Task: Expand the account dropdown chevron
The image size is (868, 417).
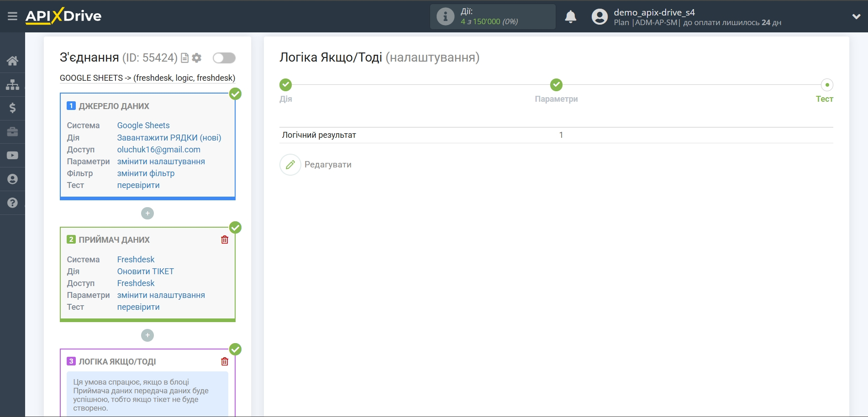Action: pos(856,16)
